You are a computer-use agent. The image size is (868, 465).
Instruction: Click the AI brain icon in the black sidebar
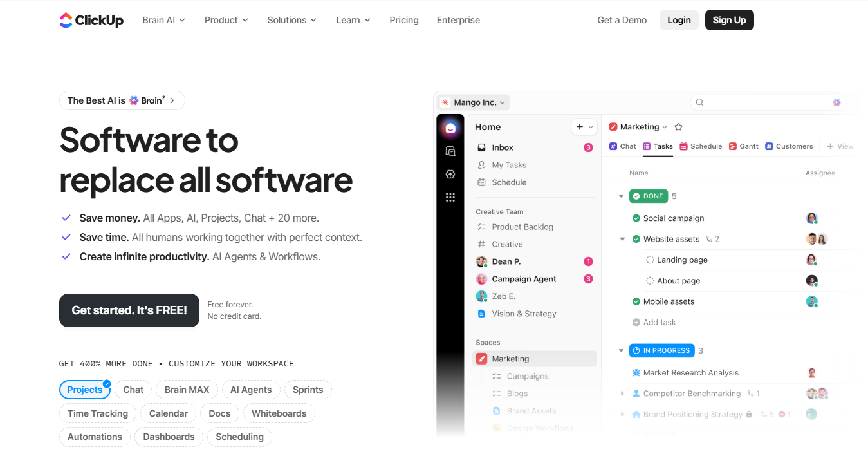click(450, 175)
